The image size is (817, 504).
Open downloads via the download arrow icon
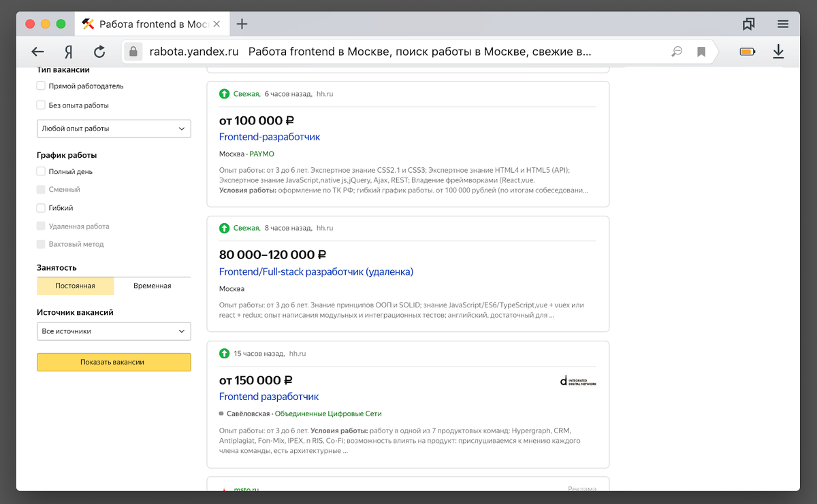pyautogui.click(x=779, y=52)
